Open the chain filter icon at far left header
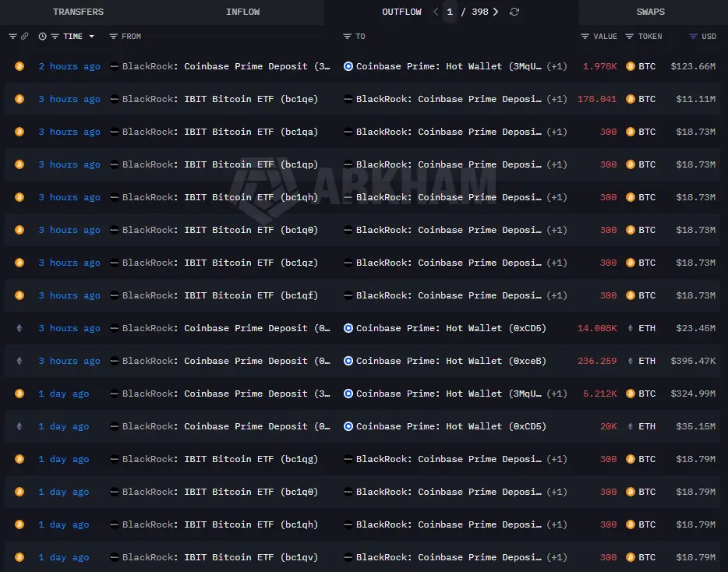The image size is (728, 572). click(13, 36)
